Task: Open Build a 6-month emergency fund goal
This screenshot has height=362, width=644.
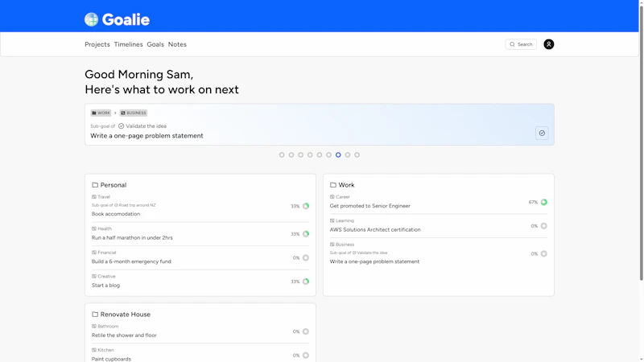Action: click(131, 261)
